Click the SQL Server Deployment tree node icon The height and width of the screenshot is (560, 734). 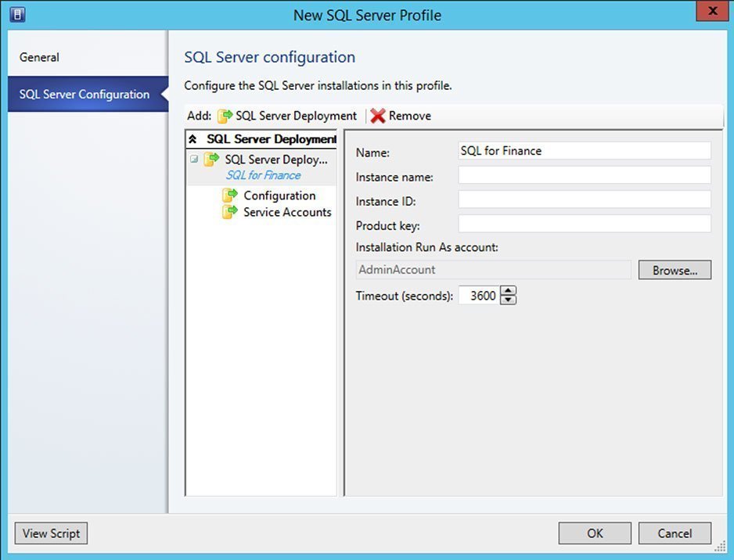coord(211,160)
